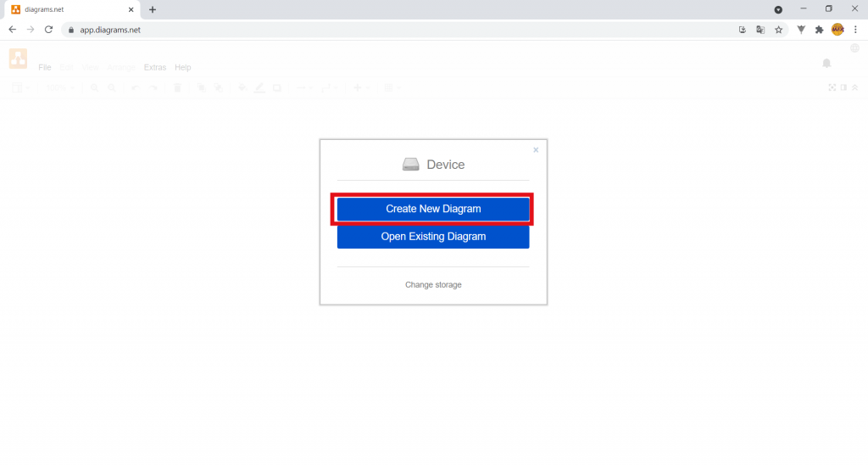The height and width of the screenshot is (465, 868).
Task: Select the diagrams.net browser tab
Action: pyautogui.click(x=70, y=10)
